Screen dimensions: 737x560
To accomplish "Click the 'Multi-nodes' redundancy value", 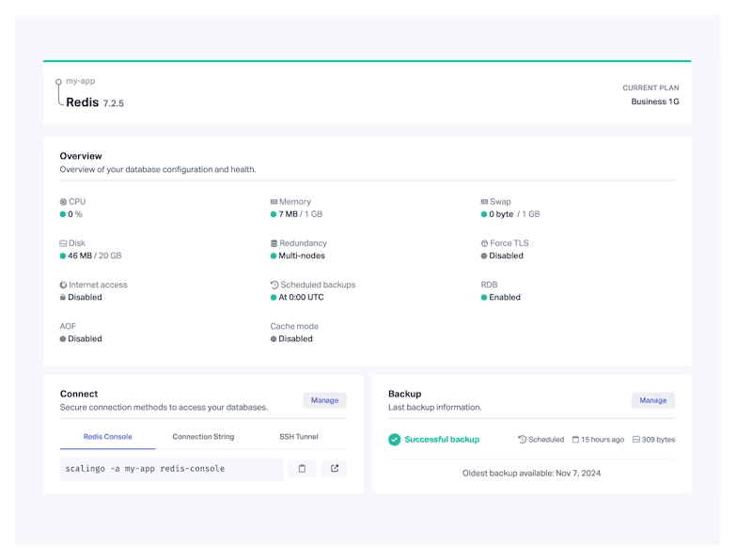I will tap(302, 256).
